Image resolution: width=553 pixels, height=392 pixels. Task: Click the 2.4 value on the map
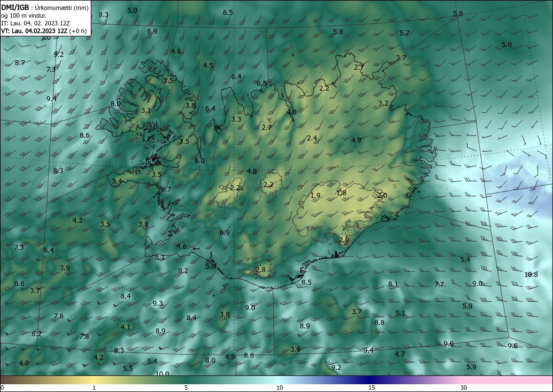click(x=312, y=138)
